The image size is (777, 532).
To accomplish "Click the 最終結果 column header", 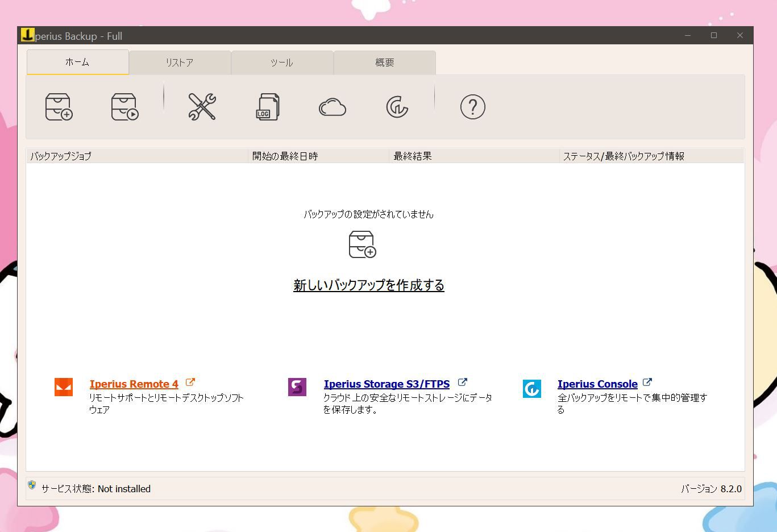I will (475, 156).
